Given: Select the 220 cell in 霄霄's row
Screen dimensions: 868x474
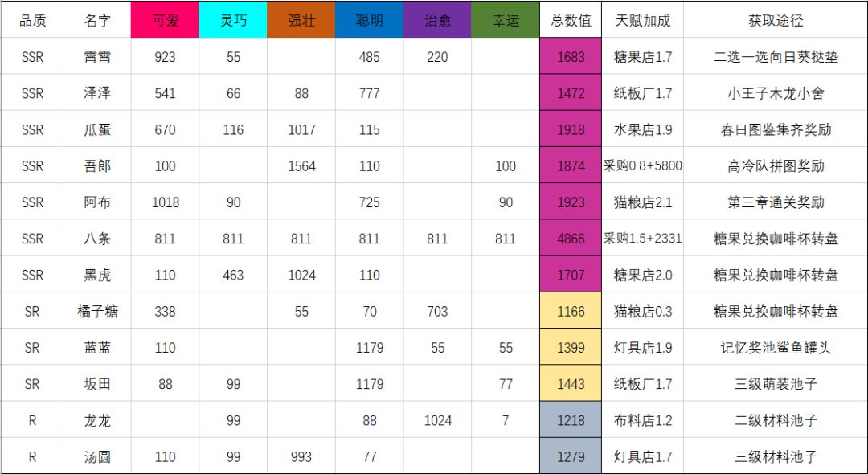Looking at the screenshot, I should pos(437,56).
